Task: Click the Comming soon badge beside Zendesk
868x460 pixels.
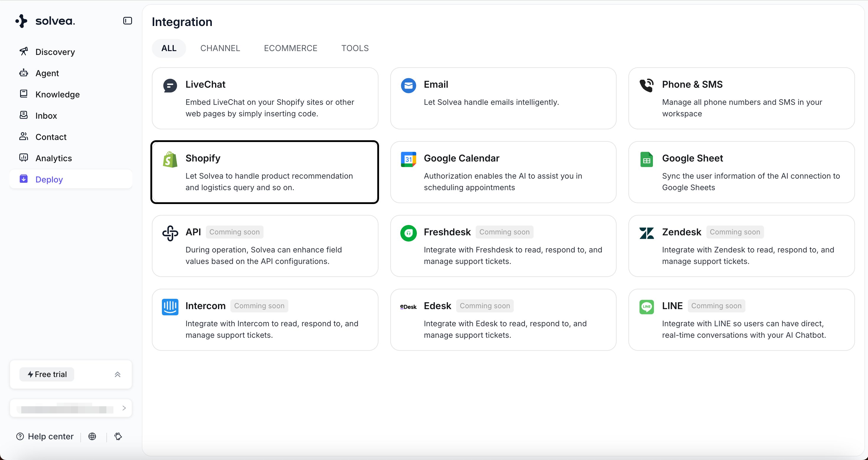Action: (x=735, y=232)
